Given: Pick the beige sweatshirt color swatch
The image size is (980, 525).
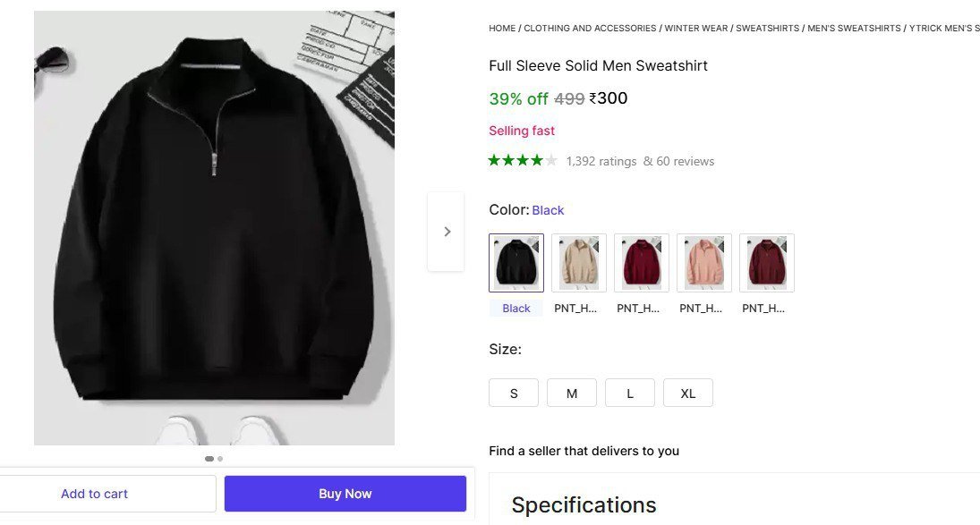Looking at the screenshot, I should (x=579, y=263).
